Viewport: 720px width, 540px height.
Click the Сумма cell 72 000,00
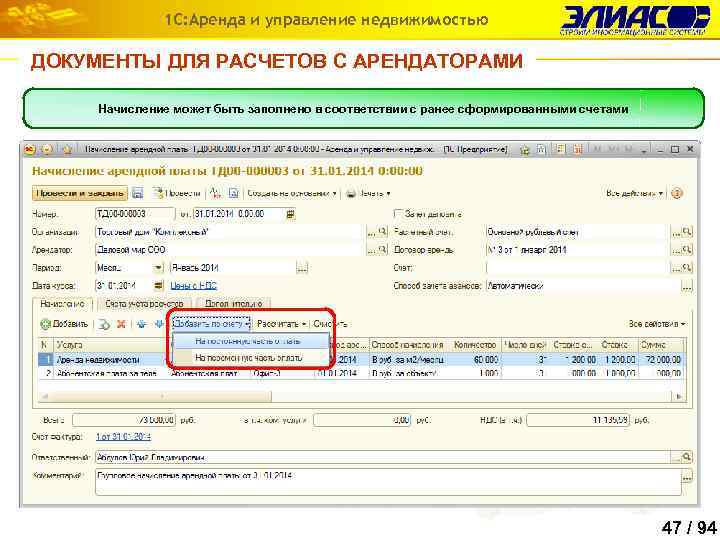point(663,360)
